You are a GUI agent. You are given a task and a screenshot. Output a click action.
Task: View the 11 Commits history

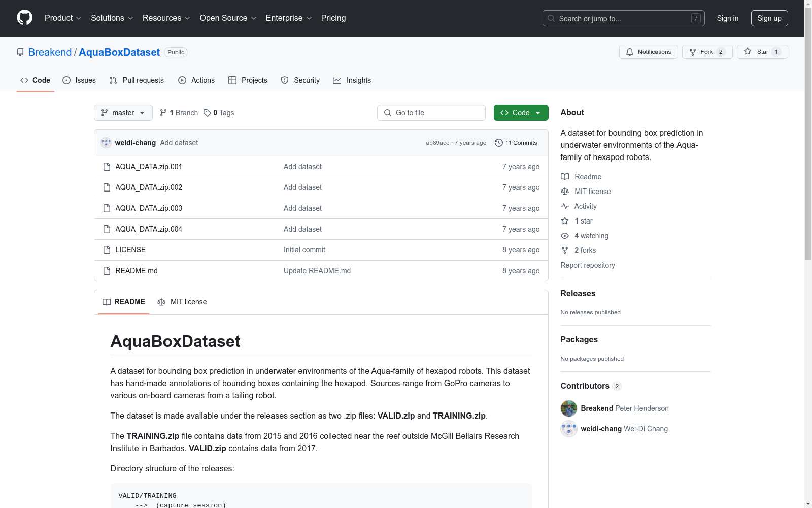click(516, 143)
